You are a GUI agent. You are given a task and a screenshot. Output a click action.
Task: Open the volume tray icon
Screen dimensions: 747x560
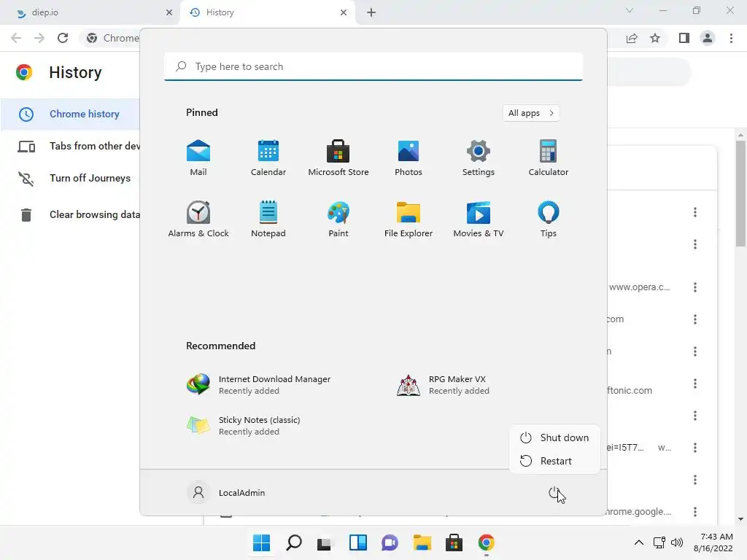coord(676,542)
